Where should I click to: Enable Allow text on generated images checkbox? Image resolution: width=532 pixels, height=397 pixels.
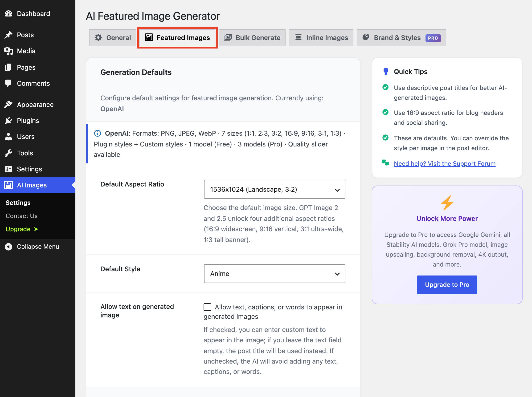[207, 307]
